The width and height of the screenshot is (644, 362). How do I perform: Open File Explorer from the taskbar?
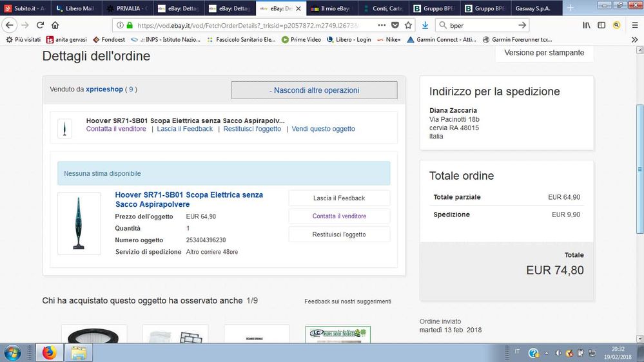[79, 352]
